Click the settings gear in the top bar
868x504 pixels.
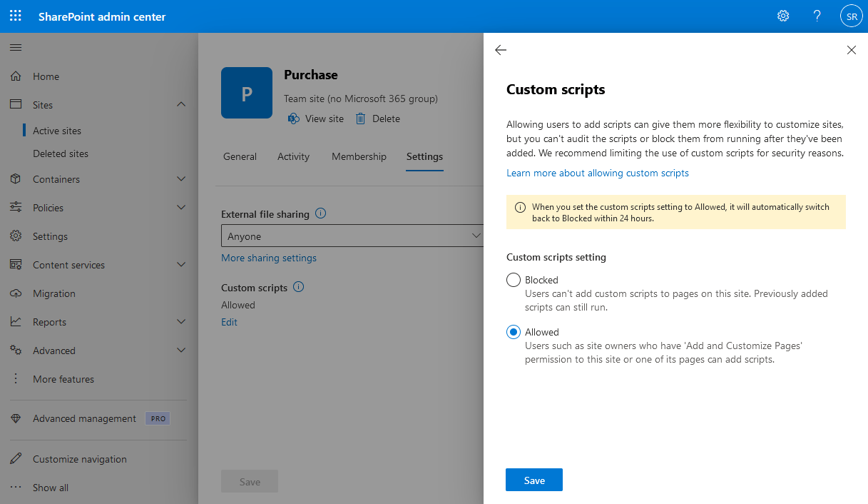tap(782, 16)
